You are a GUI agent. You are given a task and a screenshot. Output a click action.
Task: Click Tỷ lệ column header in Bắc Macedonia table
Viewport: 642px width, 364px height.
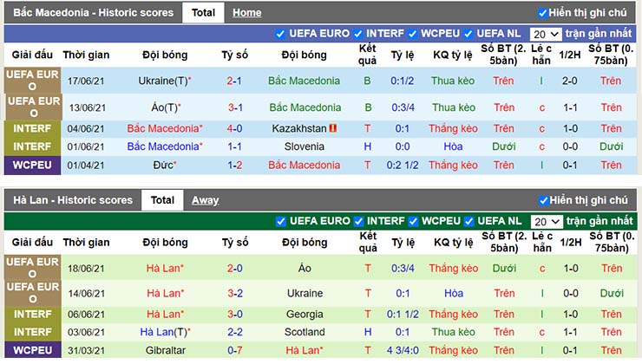402,55
